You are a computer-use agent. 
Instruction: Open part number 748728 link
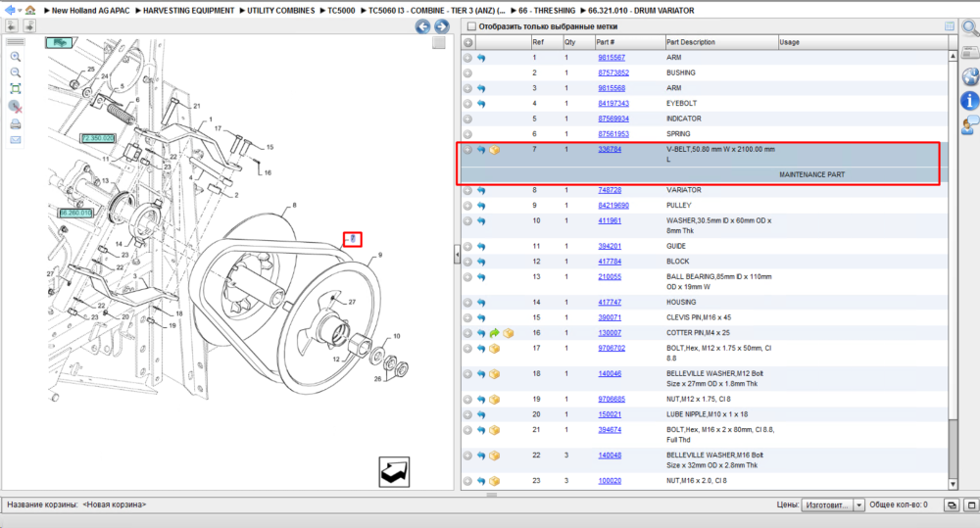(610, 190)
